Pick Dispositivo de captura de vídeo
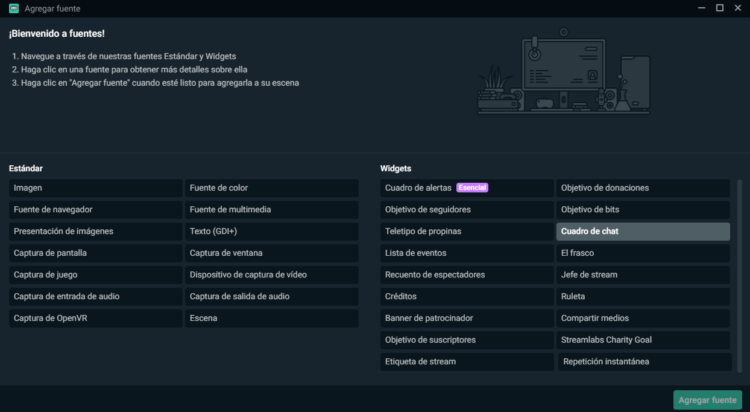The width and height of the screenshot is (750, 412). [272, 275]
